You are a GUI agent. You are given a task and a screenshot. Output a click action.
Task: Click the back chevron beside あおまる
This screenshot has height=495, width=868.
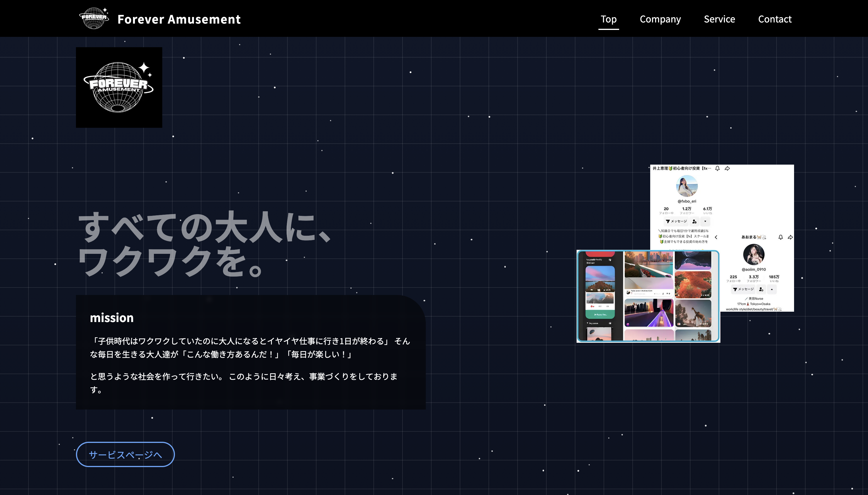pyautogui.click(x=716, y=237)
